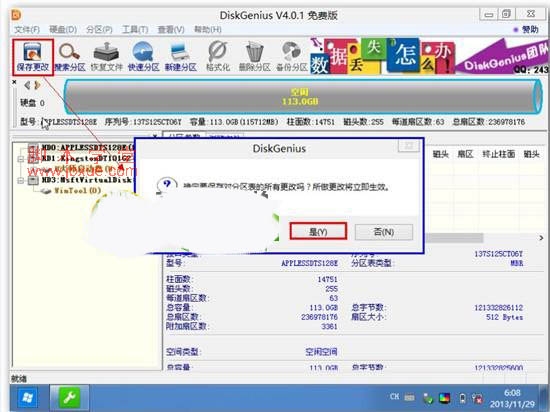
Task: Decline with the 否(N) button
Action: (384, 232)
